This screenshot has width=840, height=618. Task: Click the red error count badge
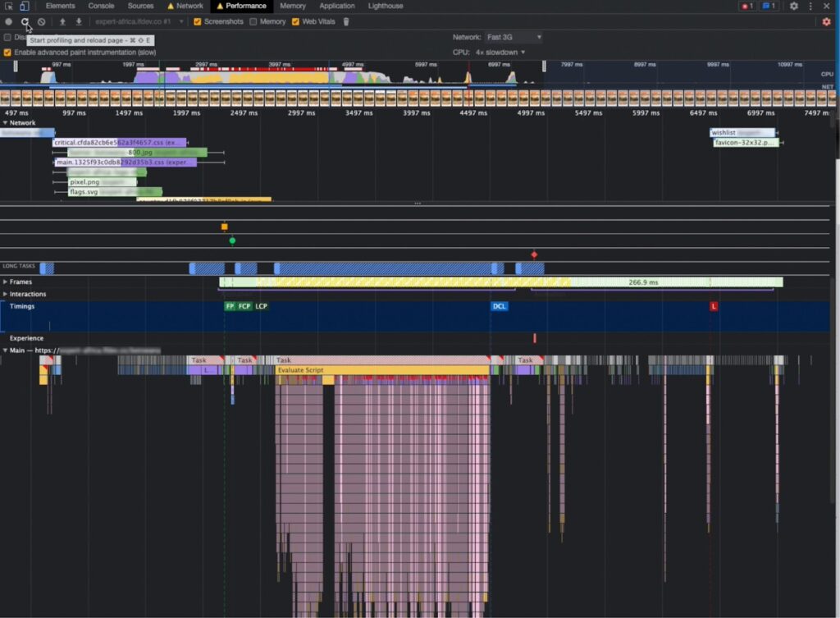tap(746, 6)
